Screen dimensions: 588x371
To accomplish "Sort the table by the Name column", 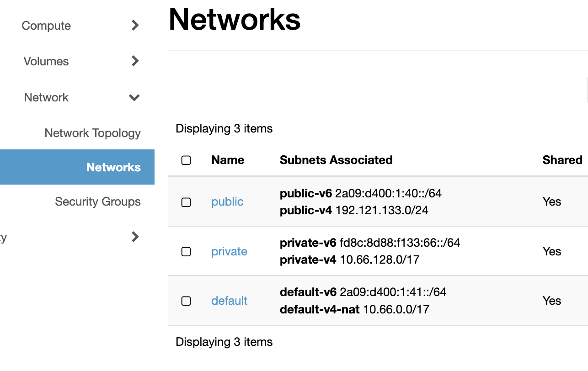I will click(x=227, y=160).
